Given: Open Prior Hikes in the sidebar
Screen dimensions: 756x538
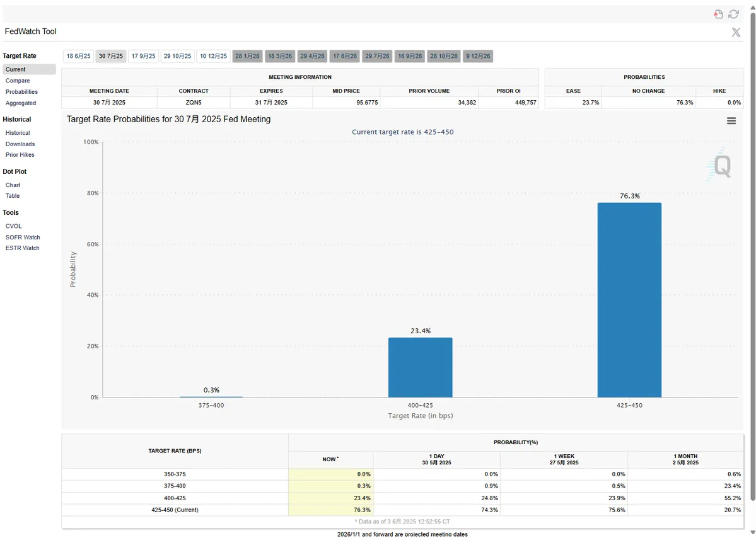Looking at the screenshot, I should click(20, 154).
